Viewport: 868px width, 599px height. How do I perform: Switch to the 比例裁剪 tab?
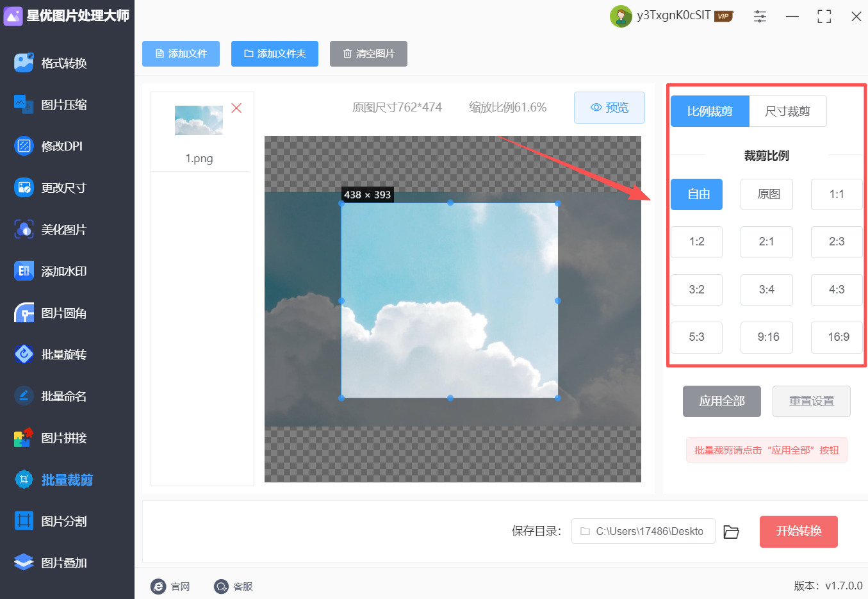point(710,111)
